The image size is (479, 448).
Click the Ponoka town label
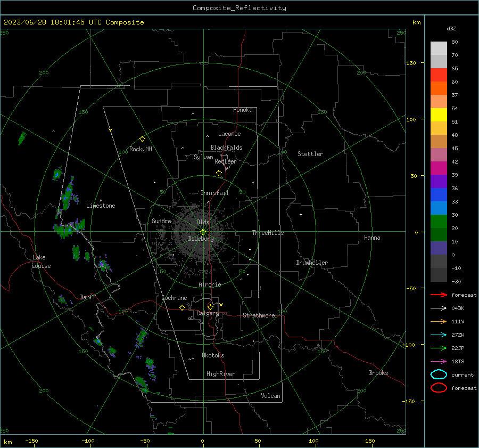pyautogui.click(x=243, y=110)
